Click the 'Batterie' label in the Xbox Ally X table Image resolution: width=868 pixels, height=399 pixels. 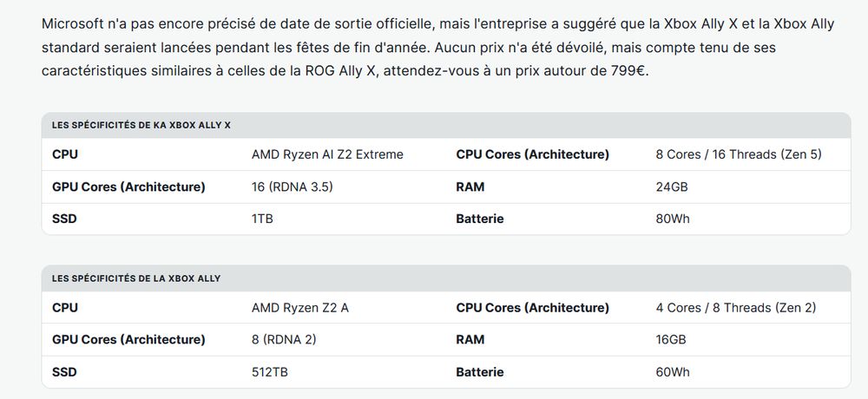click(479, 219)
